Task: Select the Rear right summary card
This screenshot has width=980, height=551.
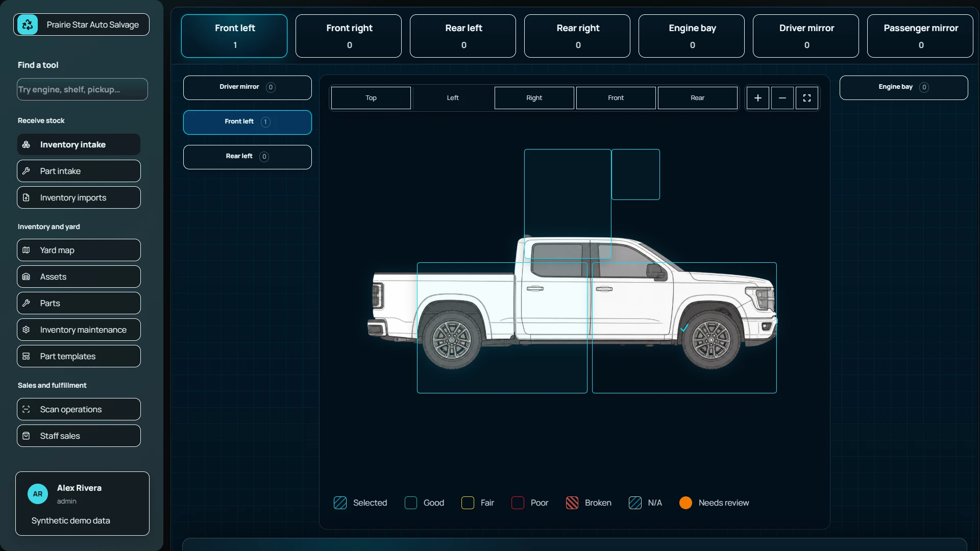Action: tap(577, 36)
